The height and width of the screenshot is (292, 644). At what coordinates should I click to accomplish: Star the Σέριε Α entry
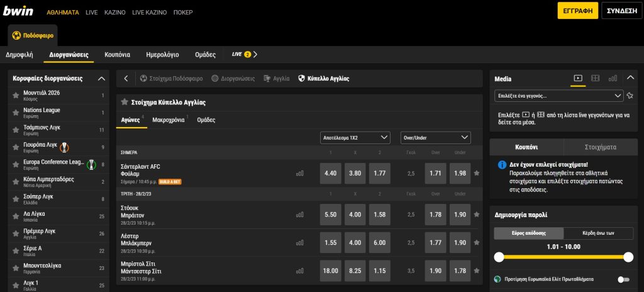click(16, 251)
